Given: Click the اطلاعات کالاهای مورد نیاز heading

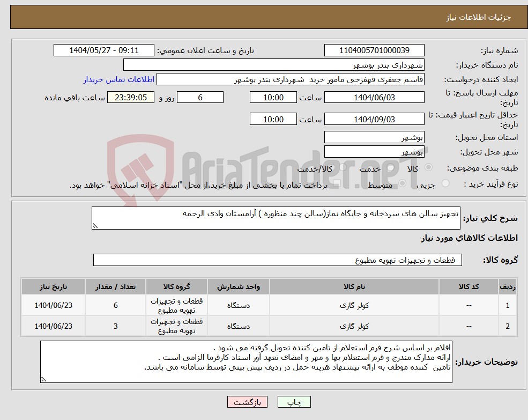Looking at the screenshot, I should [x=470, y=238].
